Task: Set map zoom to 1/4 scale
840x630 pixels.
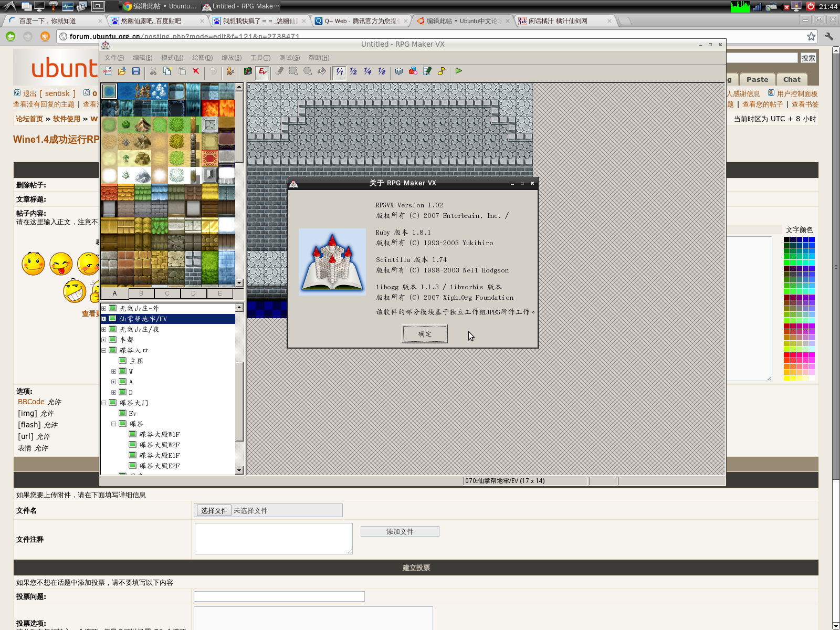Action: tap(367, 71)
